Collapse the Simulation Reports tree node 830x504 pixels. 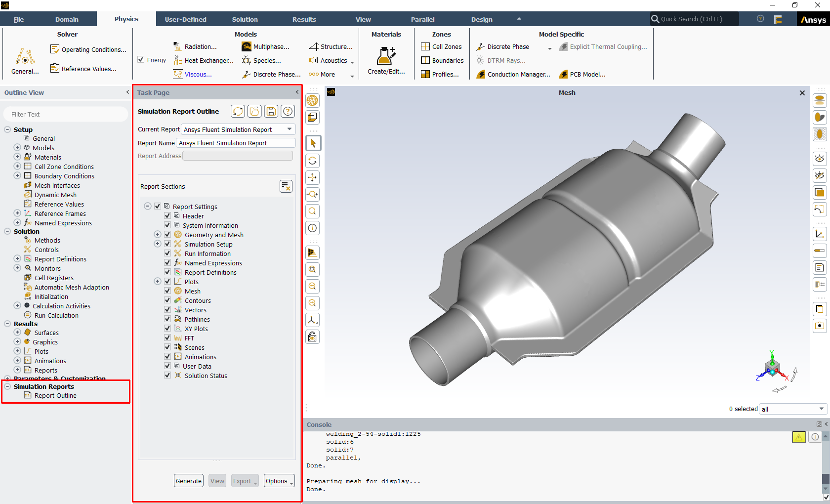click(6, 386)
